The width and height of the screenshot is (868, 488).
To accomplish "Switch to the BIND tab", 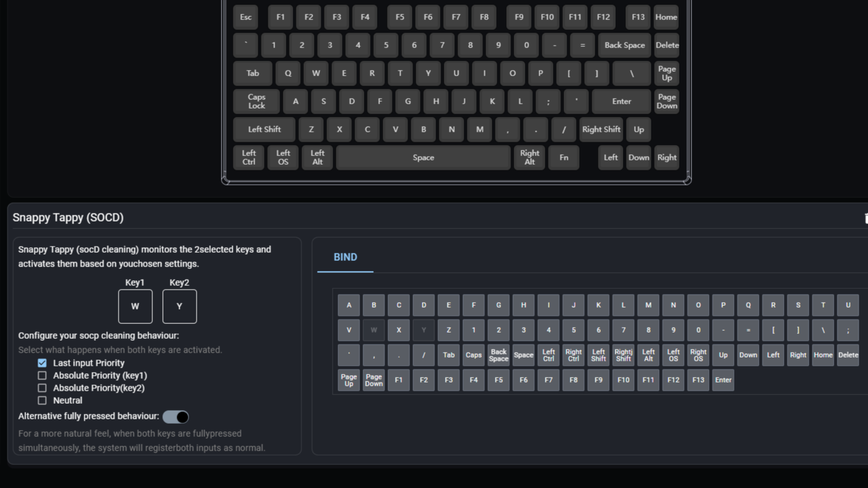I will click(x=345, y=257).
